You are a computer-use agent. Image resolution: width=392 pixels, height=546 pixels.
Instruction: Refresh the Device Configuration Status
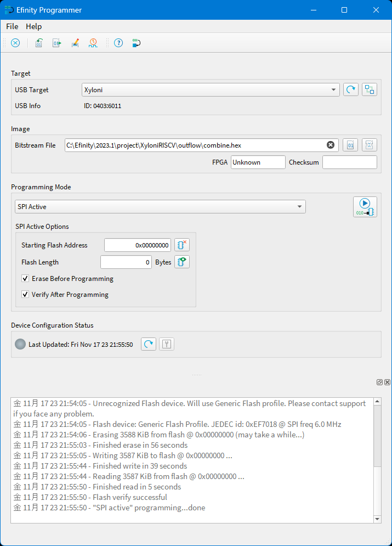coord(149,344)
